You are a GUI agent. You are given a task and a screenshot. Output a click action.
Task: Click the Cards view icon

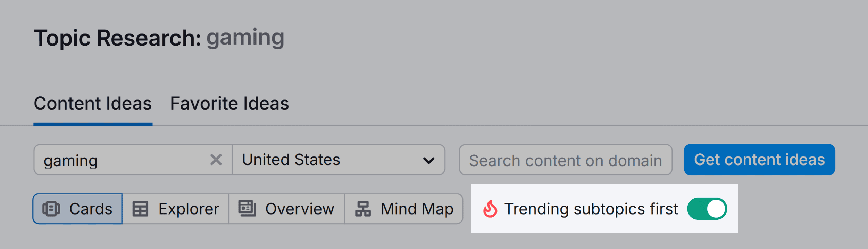click(51, 209)
